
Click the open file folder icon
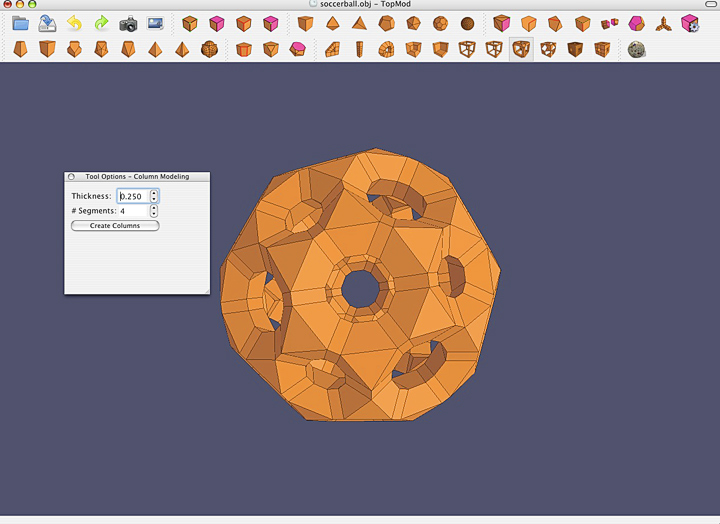(x=20, y=23)
